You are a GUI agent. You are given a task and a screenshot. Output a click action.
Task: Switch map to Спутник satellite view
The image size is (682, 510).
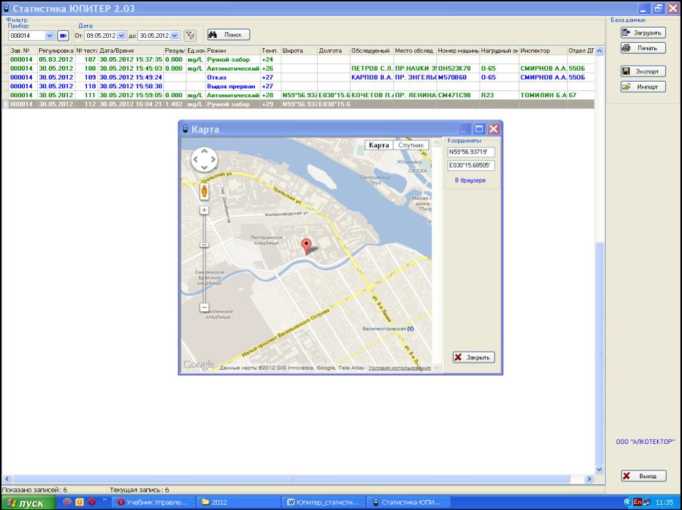coord(411,145)
